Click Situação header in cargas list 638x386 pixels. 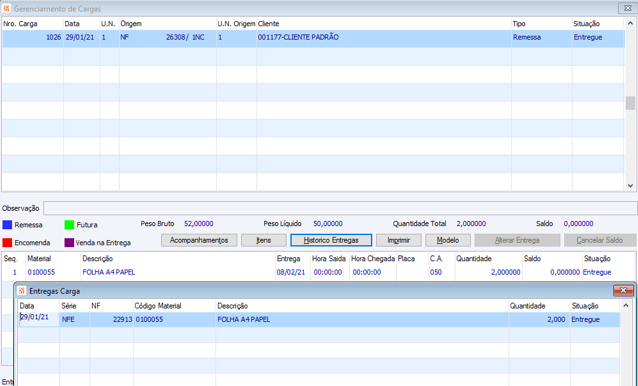pos(586,24)
